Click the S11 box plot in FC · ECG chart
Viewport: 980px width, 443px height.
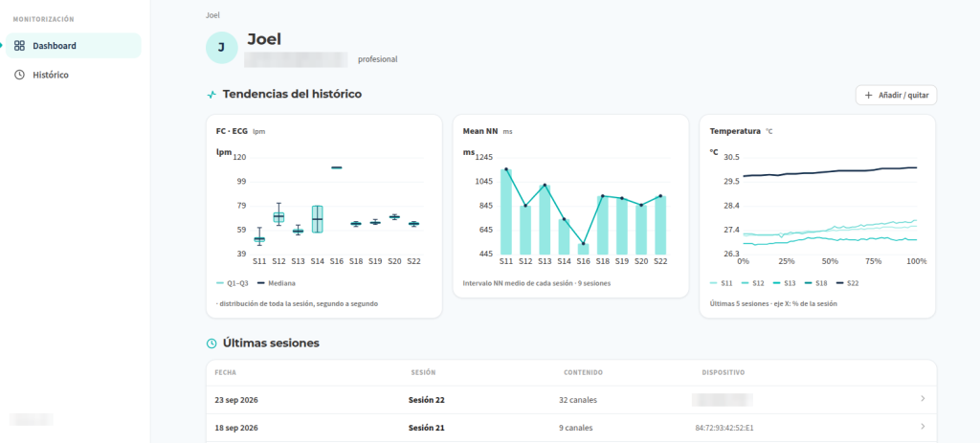259,238
